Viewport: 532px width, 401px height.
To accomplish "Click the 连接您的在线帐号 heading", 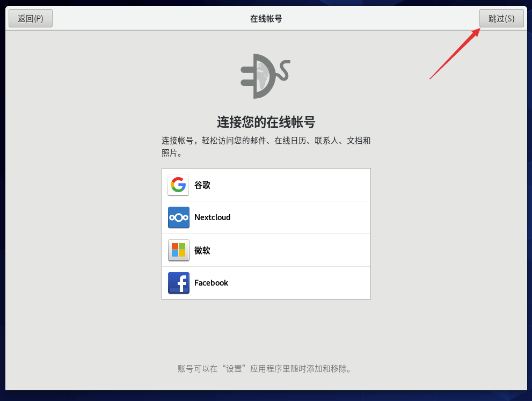I will click(x=266, y=122).
